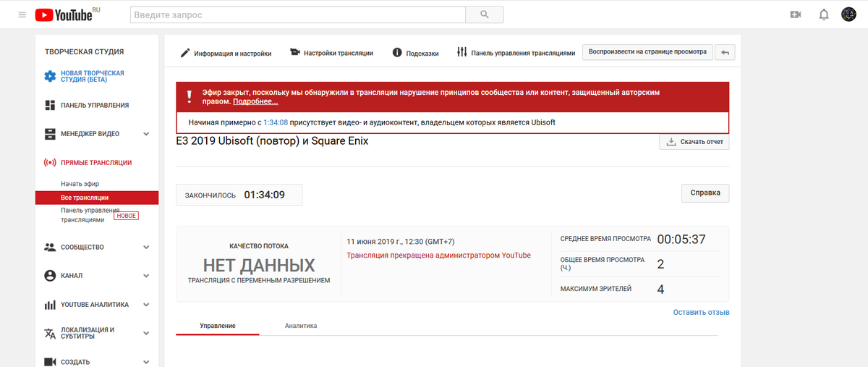The image size is (868, 367).
Task: Click Воспроизвести на странице просмотра button
Action: (648, 52)
